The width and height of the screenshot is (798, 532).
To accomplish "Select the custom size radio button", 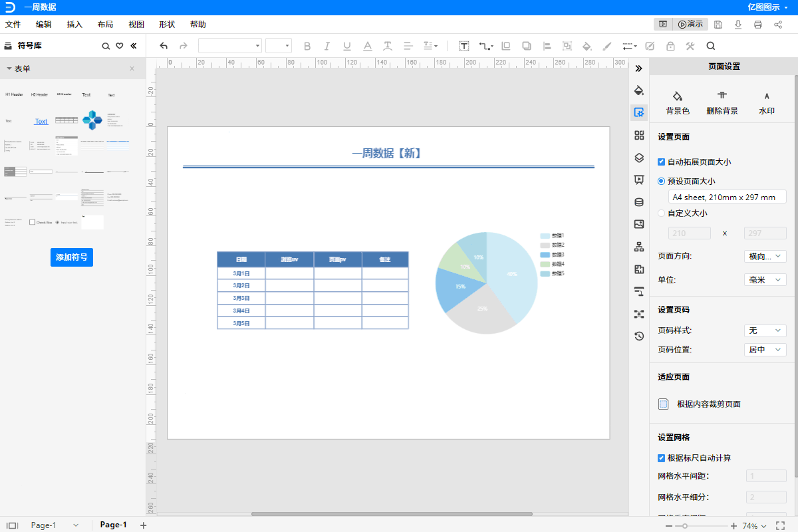I will coord(661,213).
